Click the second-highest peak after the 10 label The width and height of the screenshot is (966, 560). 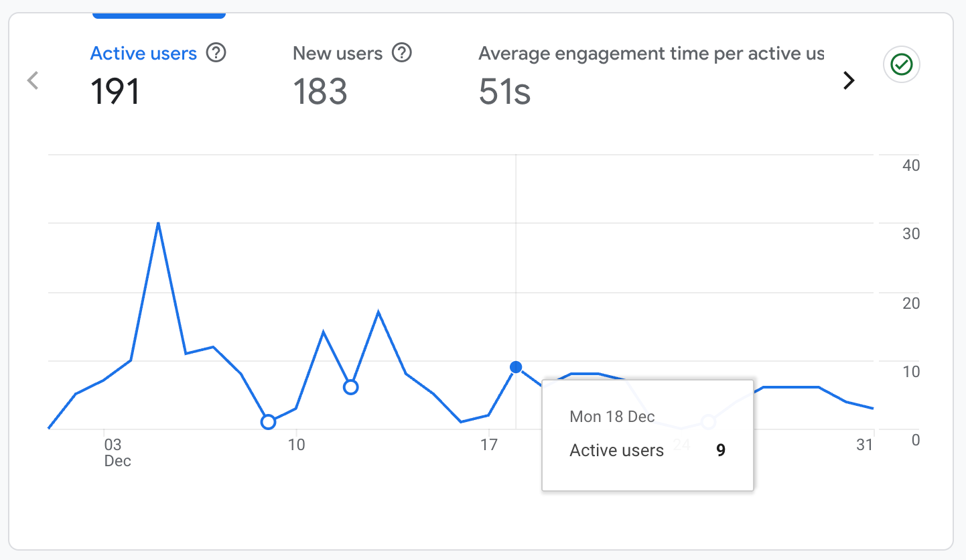pos(378,312)
